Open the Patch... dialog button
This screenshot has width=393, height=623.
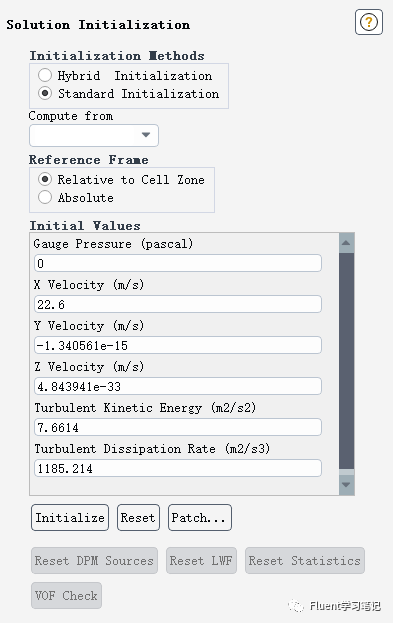pos(200,518)
